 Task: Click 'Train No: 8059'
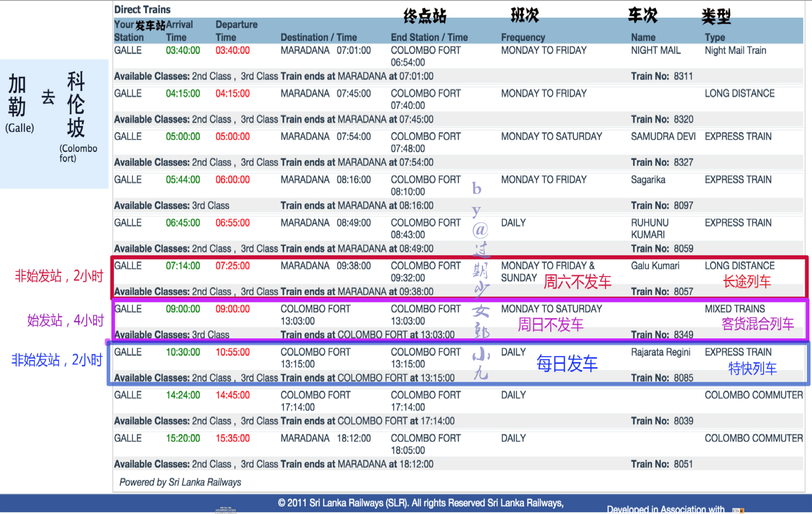point(662,249)
